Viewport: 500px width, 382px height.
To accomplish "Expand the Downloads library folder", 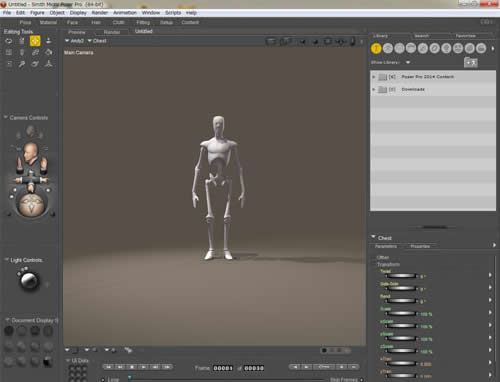I will click(x=374, y=89).
